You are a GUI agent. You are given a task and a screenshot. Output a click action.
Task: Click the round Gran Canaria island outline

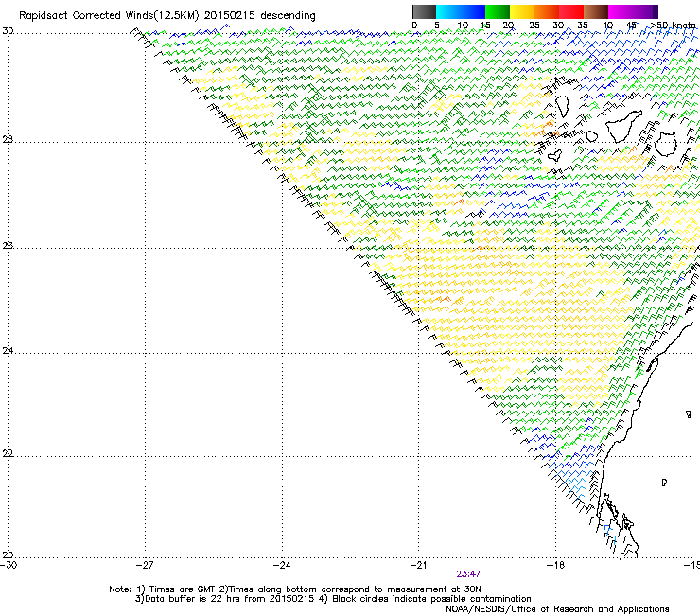(x=666, y=144)
